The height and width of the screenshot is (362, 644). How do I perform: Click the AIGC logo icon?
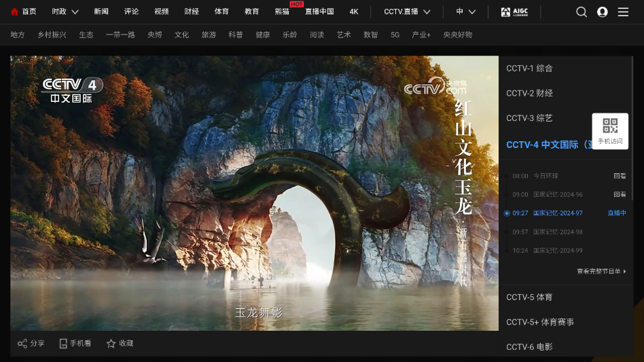click(x=514, y=12)
